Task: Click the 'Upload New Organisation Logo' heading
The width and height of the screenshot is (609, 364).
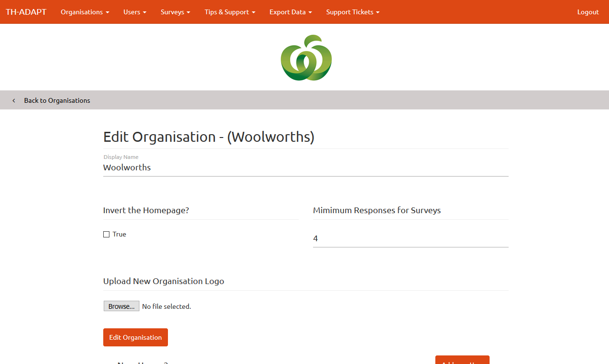Action: [x=164, y=281]
